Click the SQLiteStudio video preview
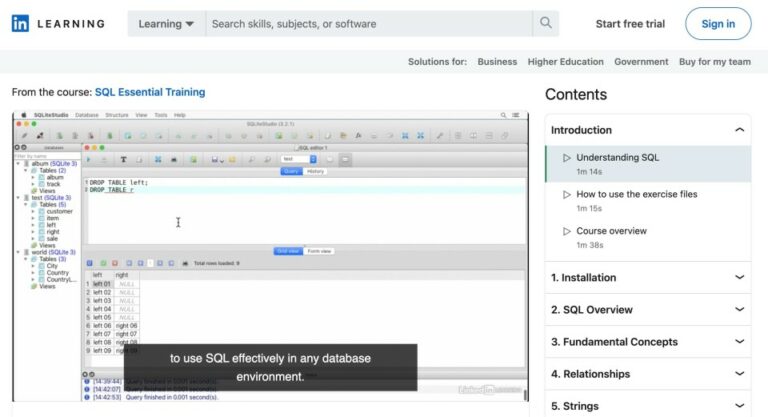 (x=270, y=256)
